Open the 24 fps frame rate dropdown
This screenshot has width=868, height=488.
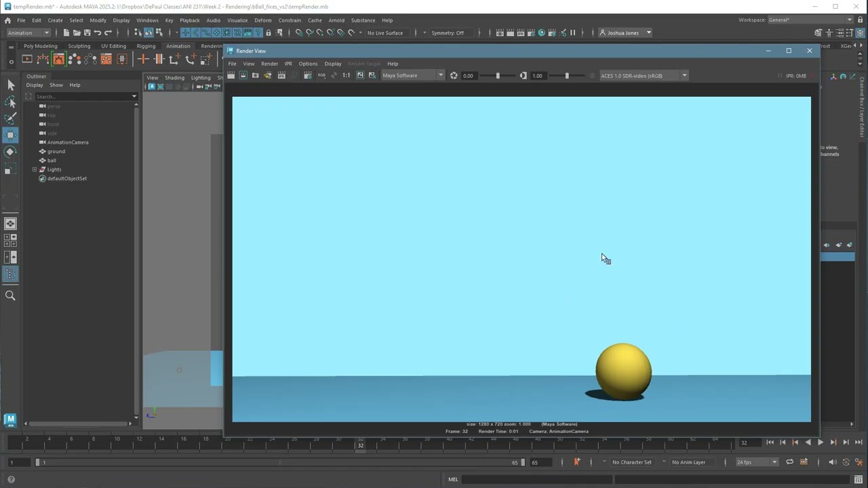pos(757,462)
